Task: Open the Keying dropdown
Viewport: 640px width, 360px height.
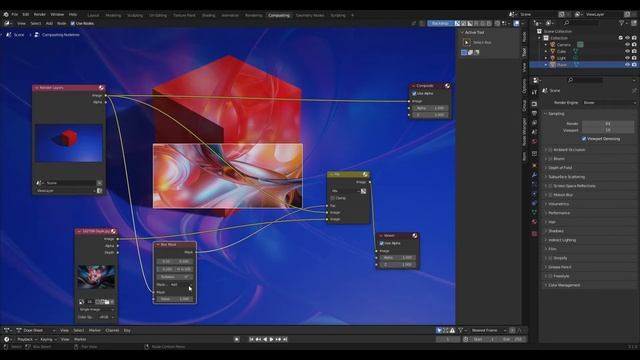Action: point(48,339)
